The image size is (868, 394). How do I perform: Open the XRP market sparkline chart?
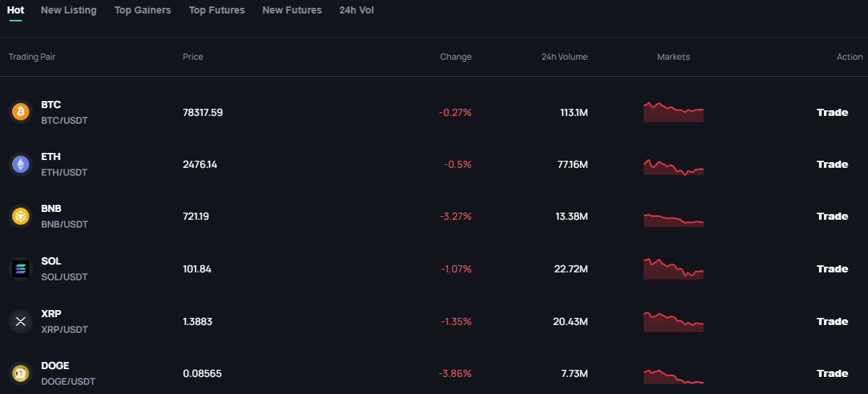pos(674,321)
